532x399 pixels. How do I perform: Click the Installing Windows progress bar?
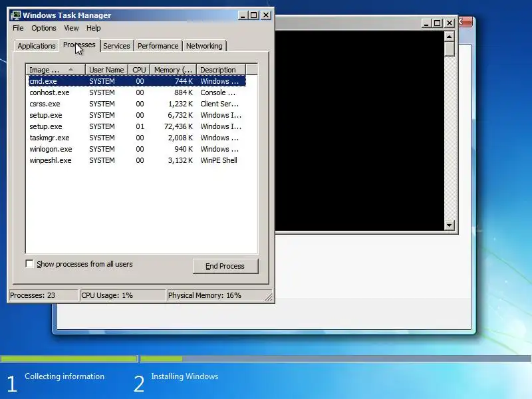point(336,358)
